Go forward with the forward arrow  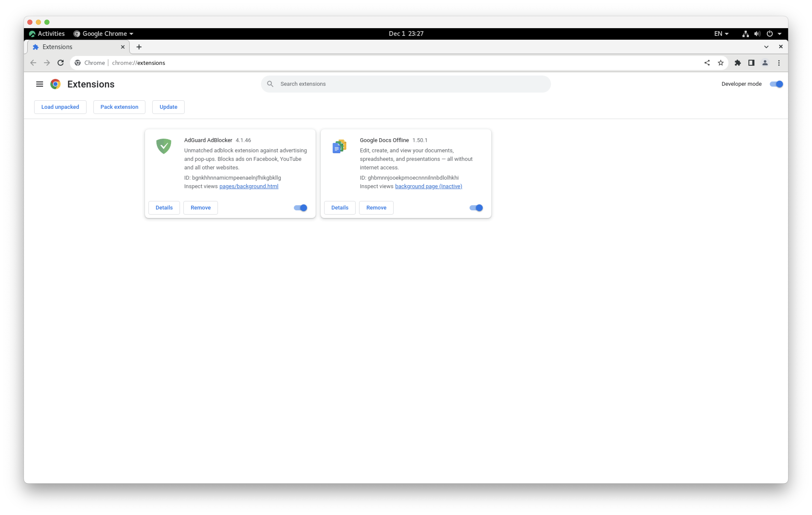(x=47, y=63)
